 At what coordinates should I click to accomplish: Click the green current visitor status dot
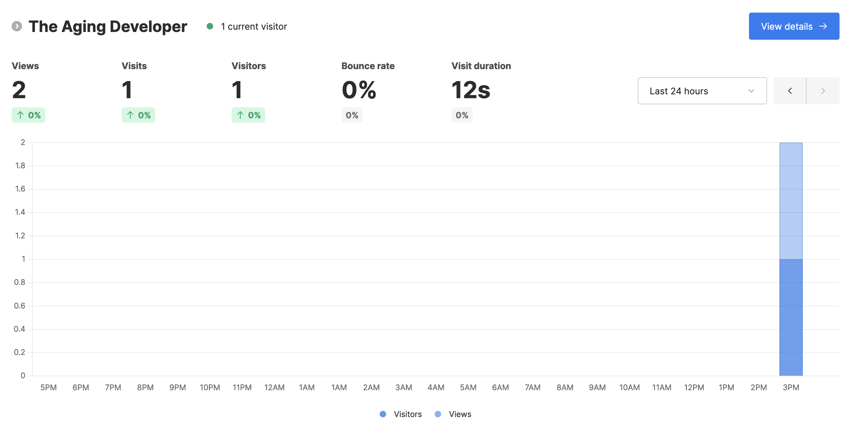tap(210, 26)
